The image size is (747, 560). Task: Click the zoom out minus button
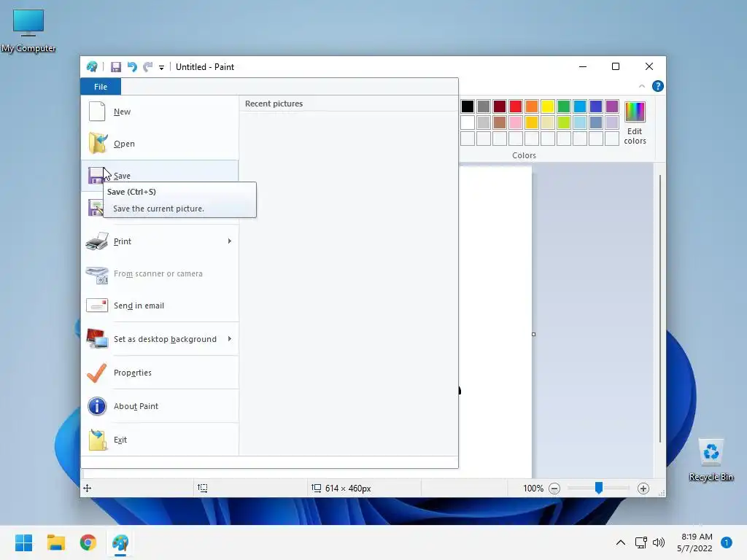(554, 488)
